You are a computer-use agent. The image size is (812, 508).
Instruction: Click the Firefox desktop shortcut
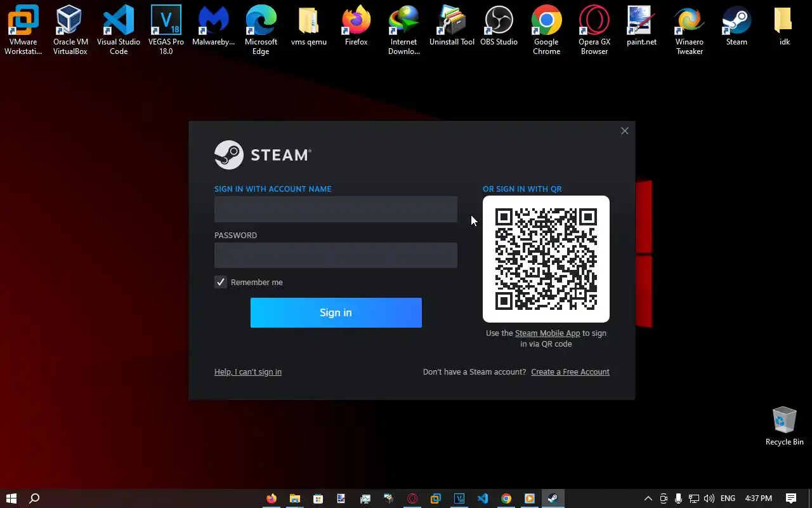357,25
